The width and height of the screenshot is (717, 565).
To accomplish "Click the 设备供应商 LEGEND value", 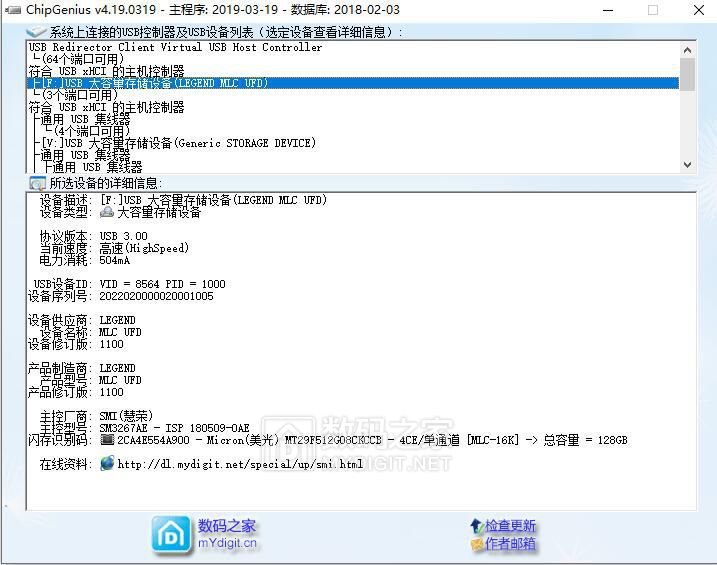I will tap(118, 320).
